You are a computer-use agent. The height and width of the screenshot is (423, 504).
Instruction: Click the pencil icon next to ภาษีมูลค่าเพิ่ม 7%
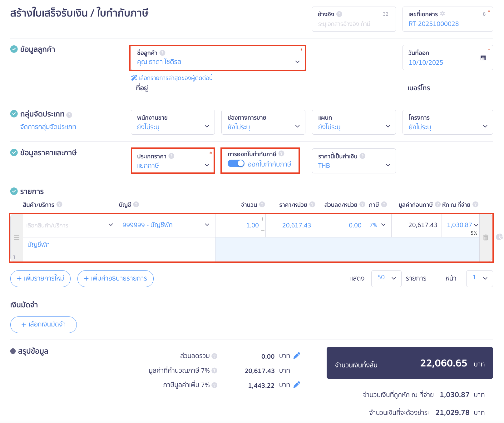coord(297,385)
